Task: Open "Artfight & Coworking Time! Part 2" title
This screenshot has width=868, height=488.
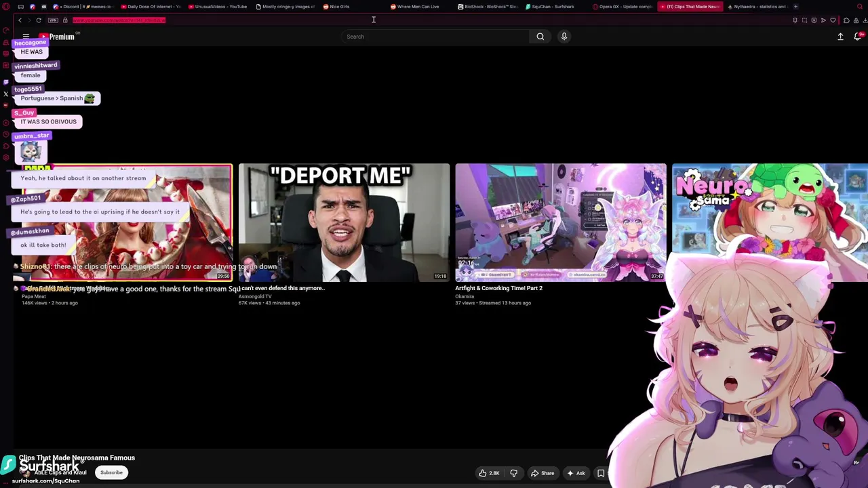Action: coord(498,288)
